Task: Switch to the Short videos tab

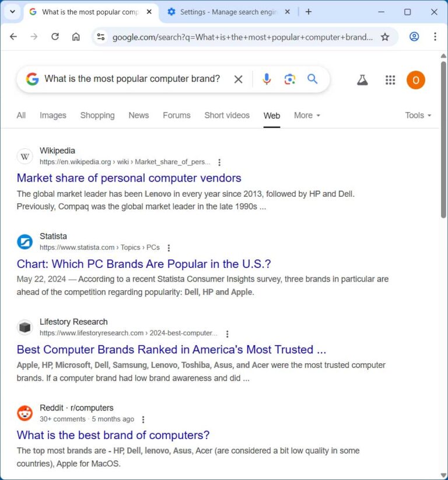Action: tap(227, 116)
